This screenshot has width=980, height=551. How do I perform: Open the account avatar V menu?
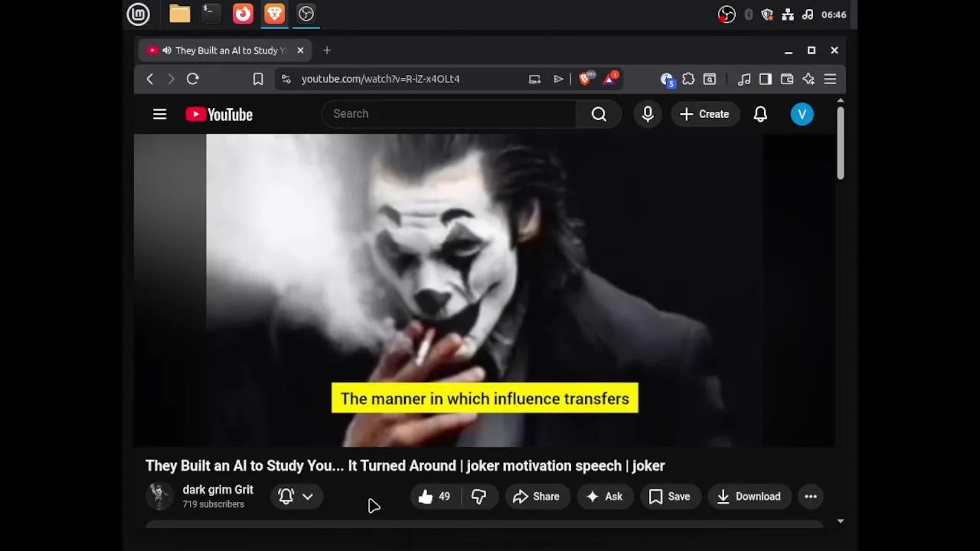(x=802, y=114)
